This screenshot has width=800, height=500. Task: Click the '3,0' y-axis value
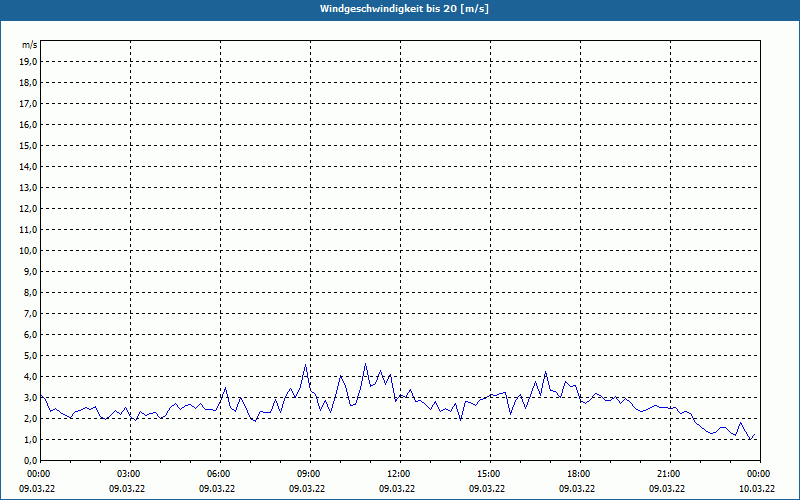point(30,397)
